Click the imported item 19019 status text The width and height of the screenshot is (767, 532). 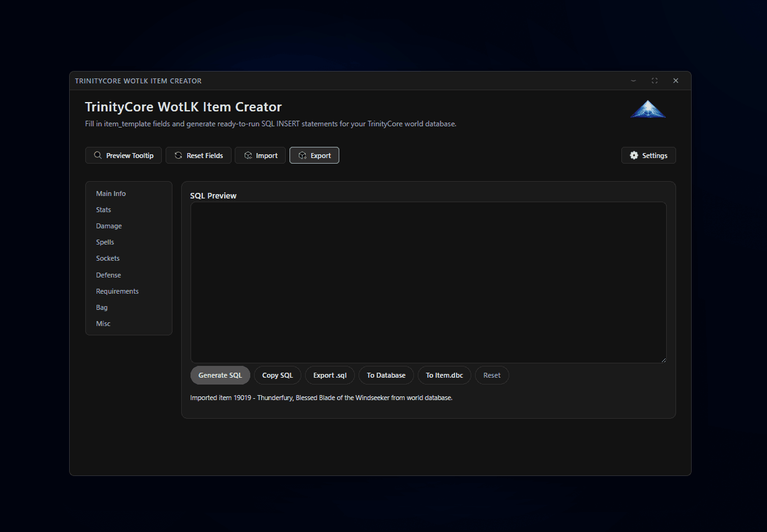[321, 398]
